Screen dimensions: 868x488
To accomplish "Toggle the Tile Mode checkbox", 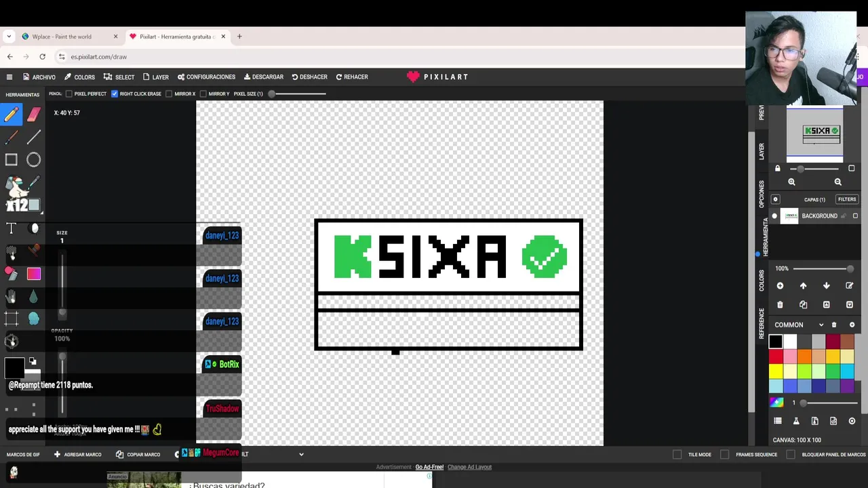I will [677, 455].
